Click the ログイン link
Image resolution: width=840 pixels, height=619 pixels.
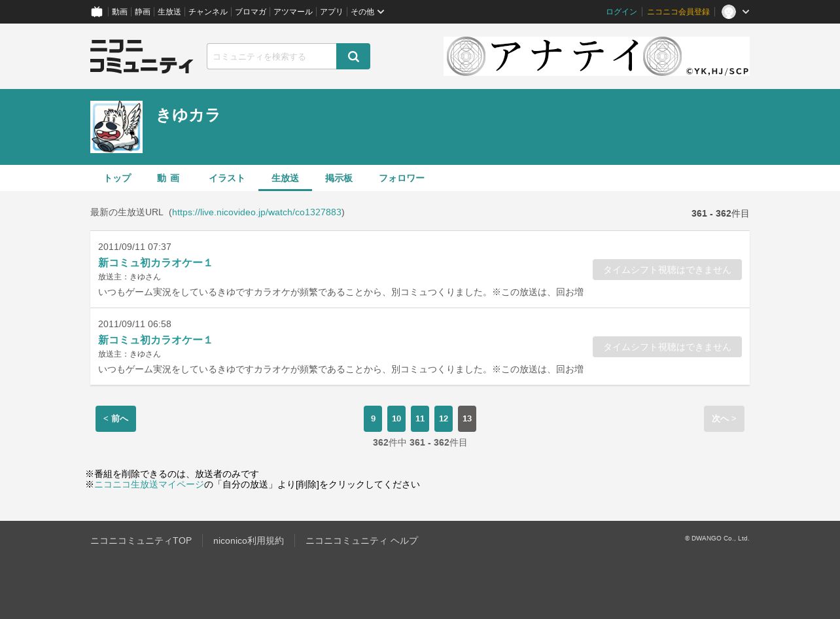[x=621, y=12]
